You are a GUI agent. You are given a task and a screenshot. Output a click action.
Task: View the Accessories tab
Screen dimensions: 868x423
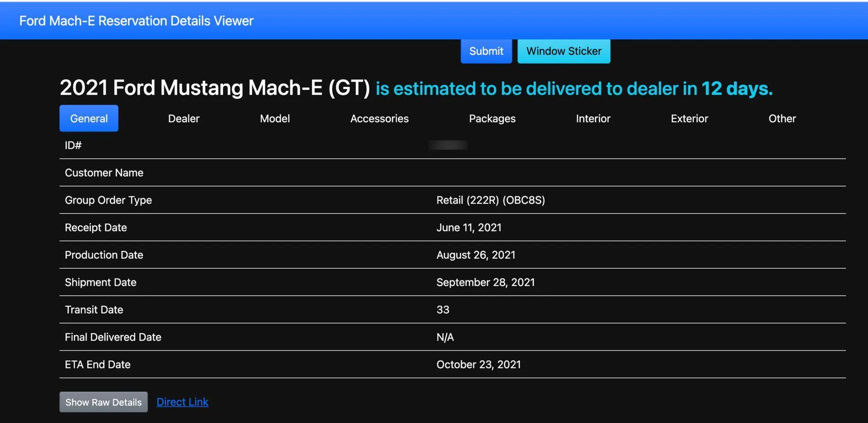380,119
